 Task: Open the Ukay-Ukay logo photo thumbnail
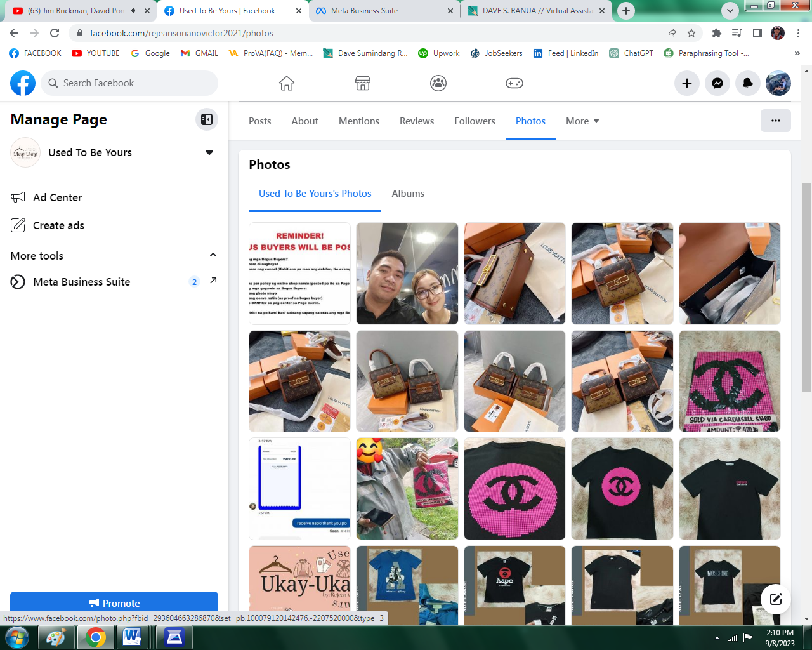(x=300, y=584)
